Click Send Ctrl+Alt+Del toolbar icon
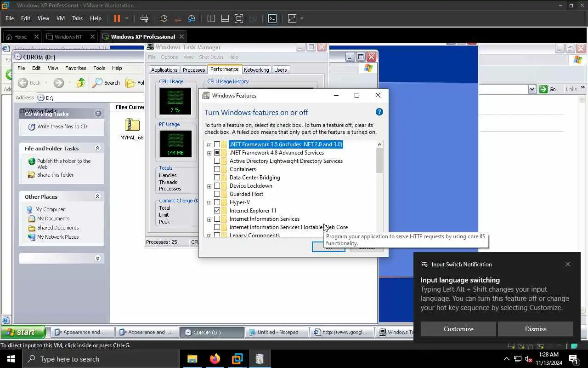 (144, 18)
